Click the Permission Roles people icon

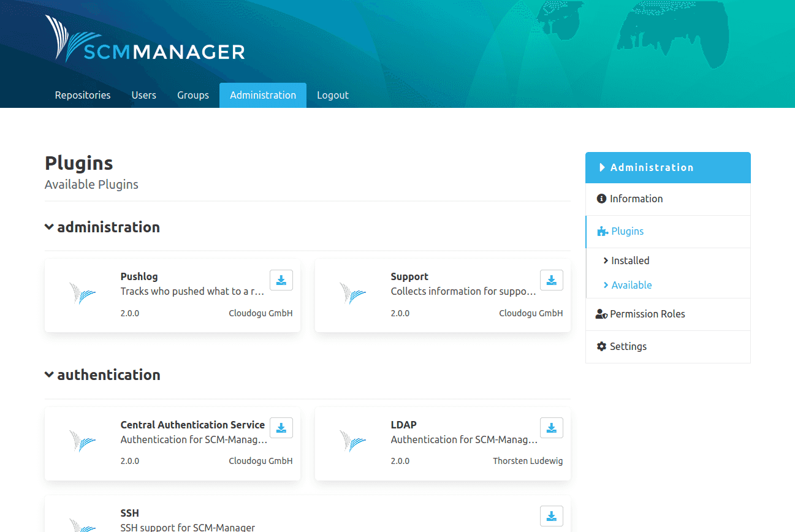601,314
